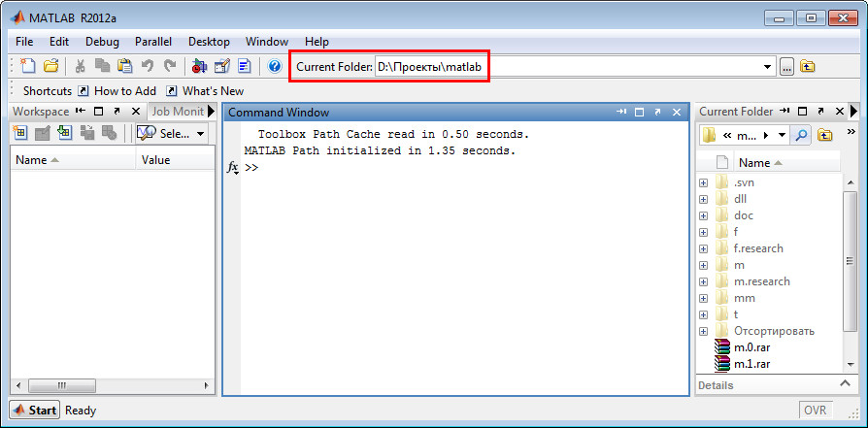Screen dimensions: 868x428
Task: Minimize the Current Folder panel
Action: point(785,112)
